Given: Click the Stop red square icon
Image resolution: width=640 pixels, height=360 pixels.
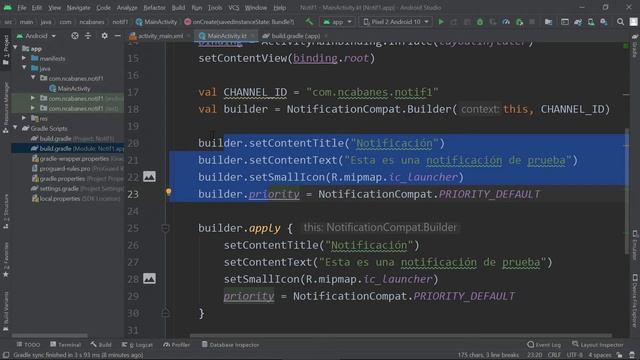Looking at the screenshot, I should click(532, 22).
